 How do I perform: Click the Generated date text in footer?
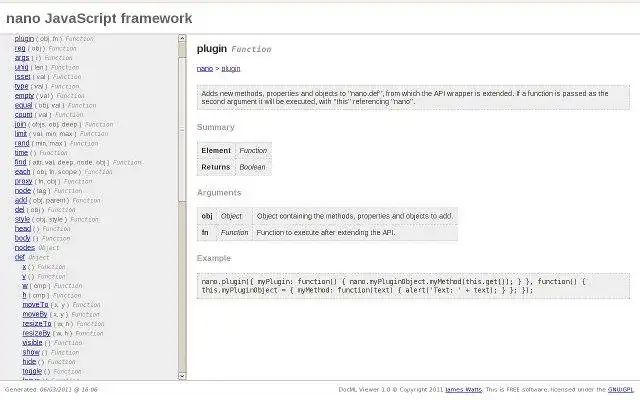[51, 390]
